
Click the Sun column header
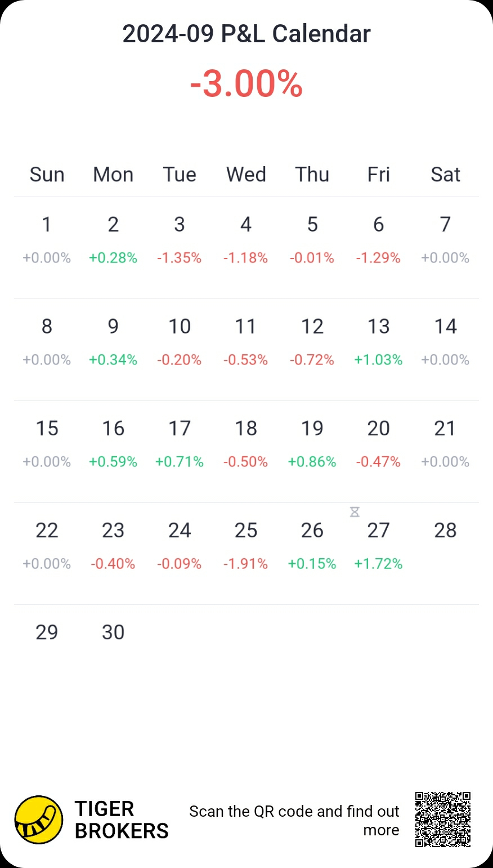[47, 175]
